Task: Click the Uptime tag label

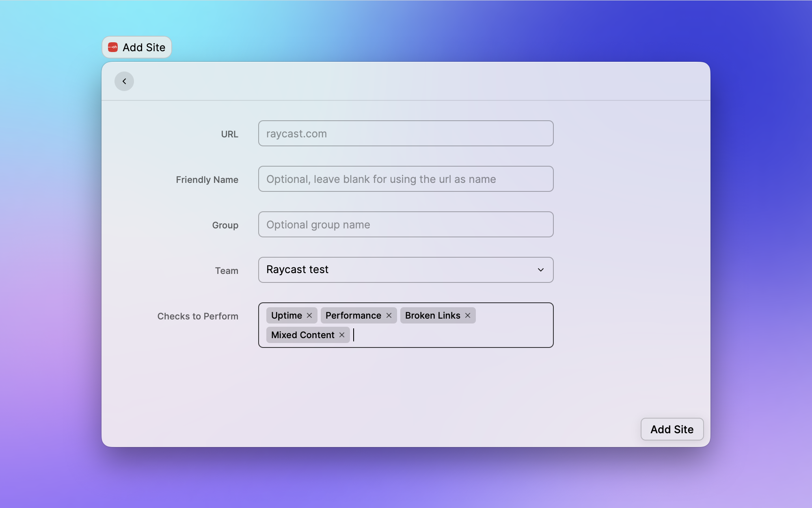Action: (287, 315)
